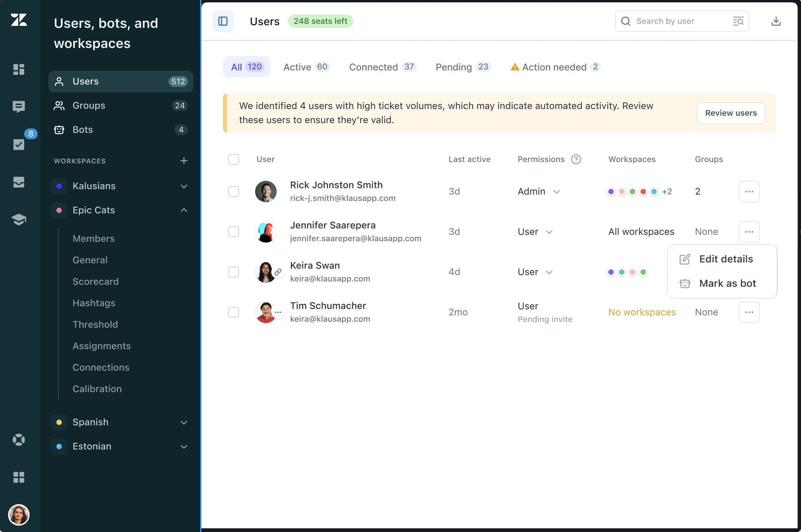Click the download export icon

coord(775,21)
